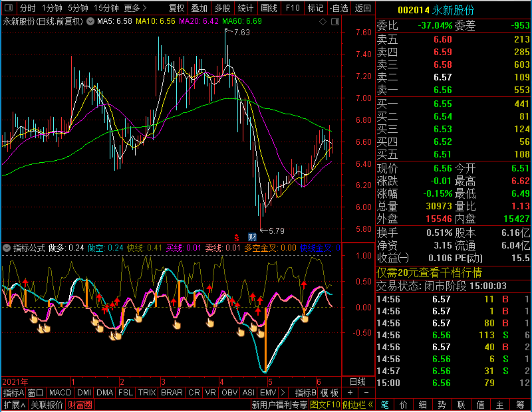Select the CR indicator tab
This screenshot has width=532, height=412.
point(194,393)
